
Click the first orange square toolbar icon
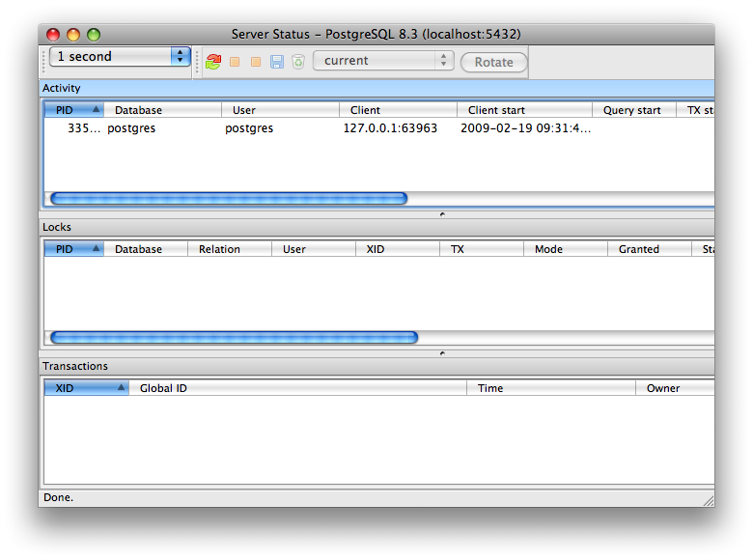[x=235, y=61]
